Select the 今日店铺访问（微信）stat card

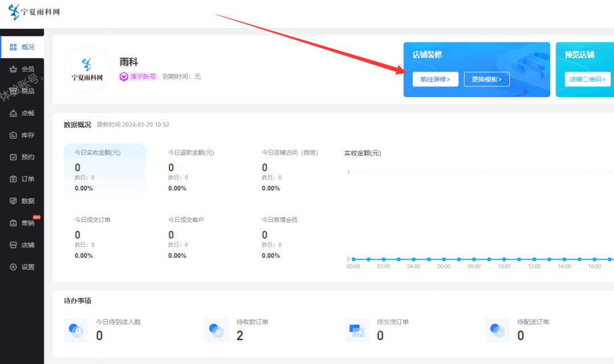pyautogui.click(x=292, y=169)
